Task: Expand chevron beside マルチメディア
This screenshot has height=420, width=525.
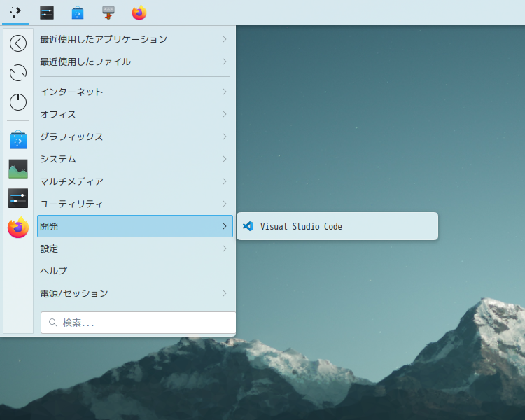Action: [x=225, y=181]
